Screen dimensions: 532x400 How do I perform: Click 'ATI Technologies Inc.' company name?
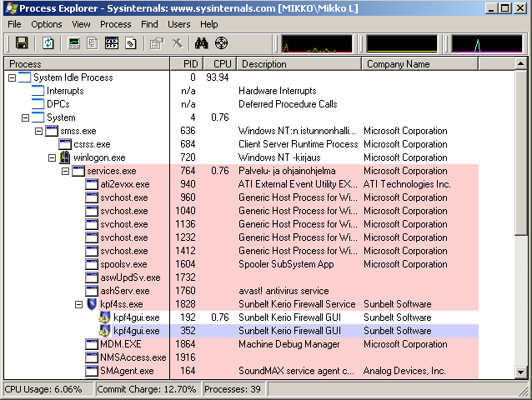(x=407, y=184)
